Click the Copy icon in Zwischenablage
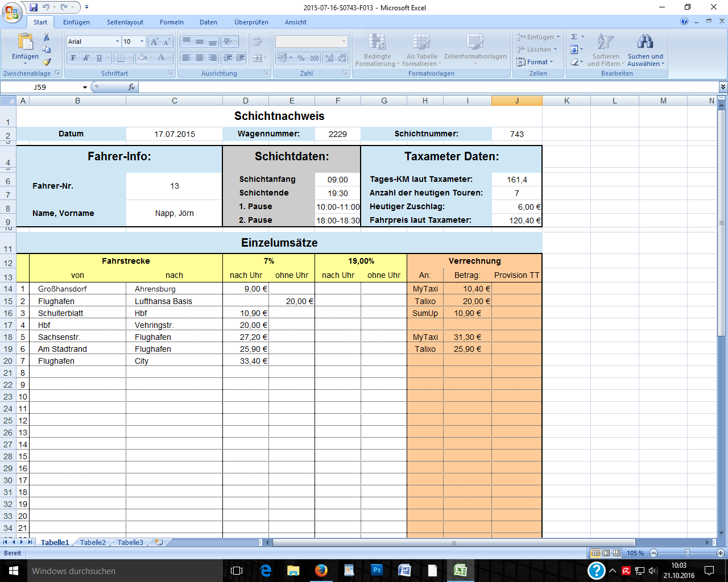The height and width of the screenshot is (582, 728). (x=47, y=49)
